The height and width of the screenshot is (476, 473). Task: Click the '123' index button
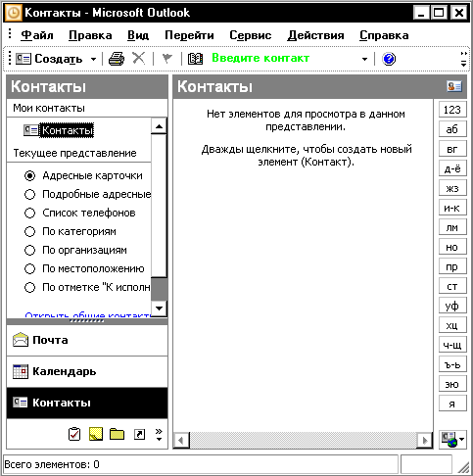(x=452, y=110)
